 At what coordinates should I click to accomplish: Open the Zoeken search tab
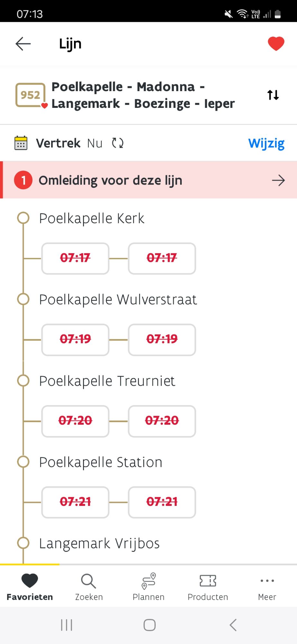[x=89, y=587]
